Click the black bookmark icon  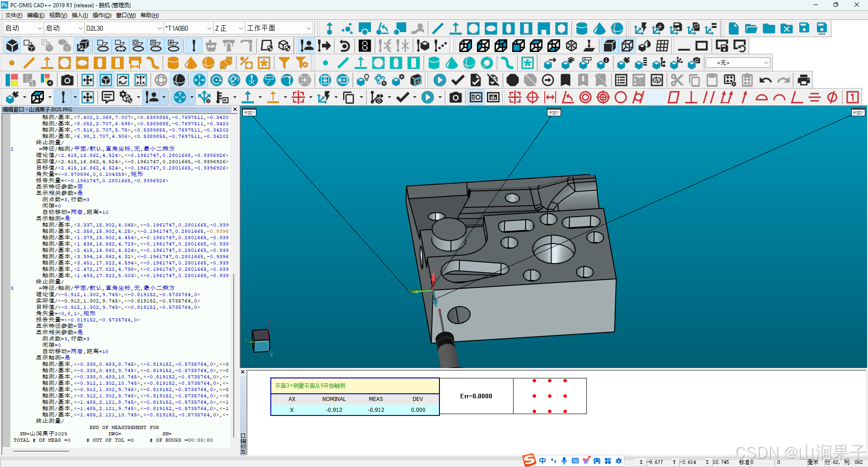pyautogui.click(x=565, y=80)
